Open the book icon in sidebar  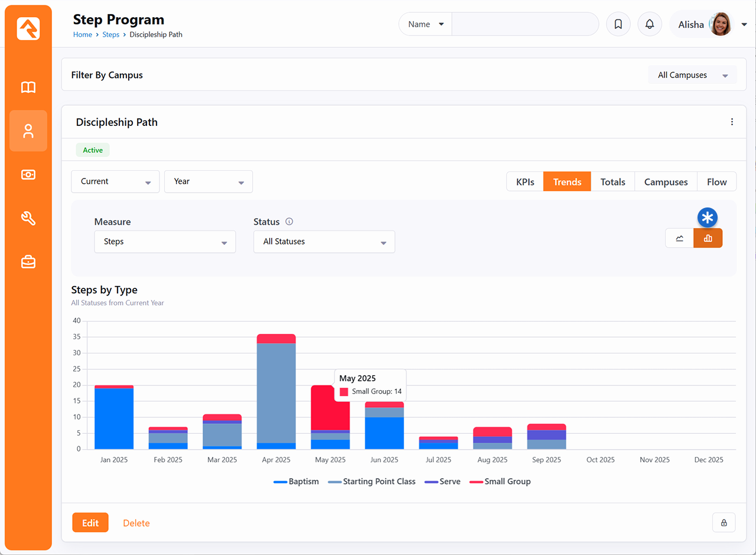pos(28,87)
